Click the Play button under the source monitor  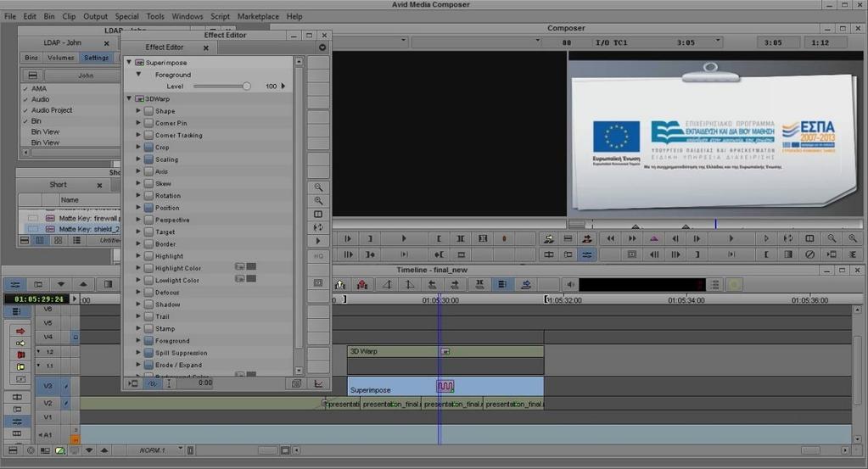tap(404, 239)
